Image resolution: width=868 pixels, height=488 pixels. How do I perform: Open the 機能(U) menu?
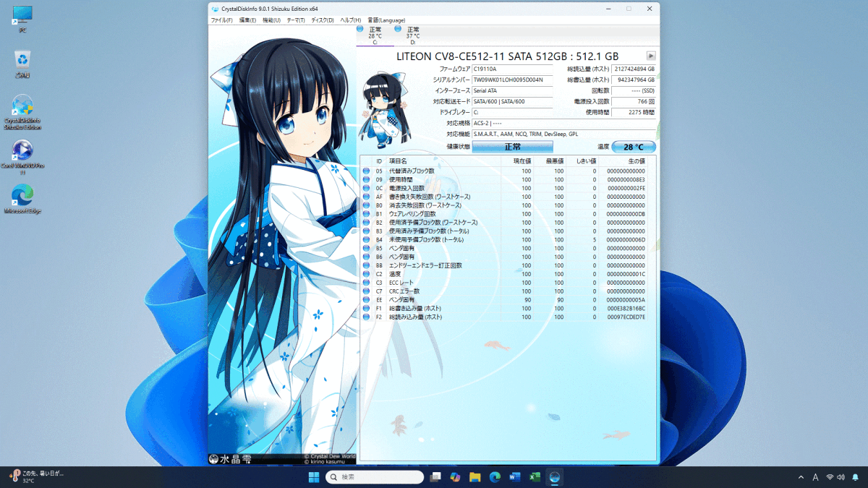(271, 20)
